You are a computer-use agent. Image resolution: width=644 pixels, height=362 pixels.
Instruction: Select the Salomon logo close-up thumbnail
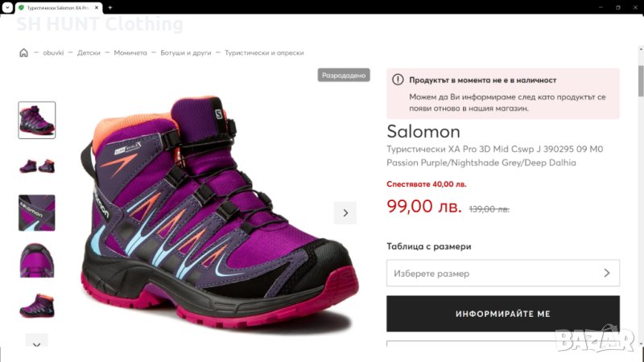(x=37, y=212)
